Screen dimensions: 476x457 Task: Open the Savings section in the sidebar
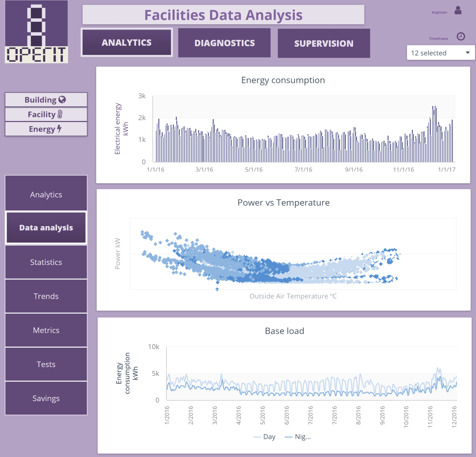pos(46,398)
